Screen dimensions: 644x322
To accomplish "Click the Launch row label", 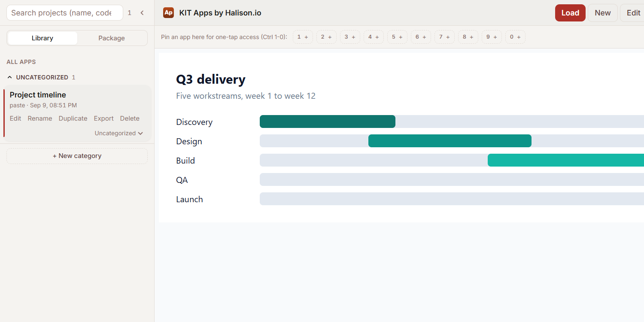I will 189,199.
